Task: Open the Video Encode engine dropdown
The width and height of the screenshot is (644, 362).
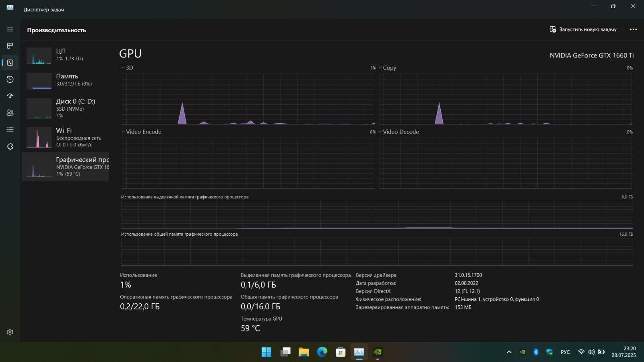Action: [141, 132]
